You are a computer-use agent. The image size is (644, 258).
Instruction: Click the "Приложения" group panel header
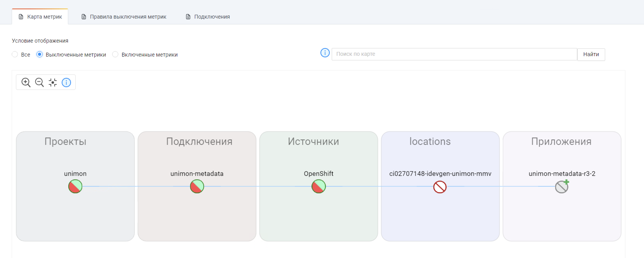point(561,141)
